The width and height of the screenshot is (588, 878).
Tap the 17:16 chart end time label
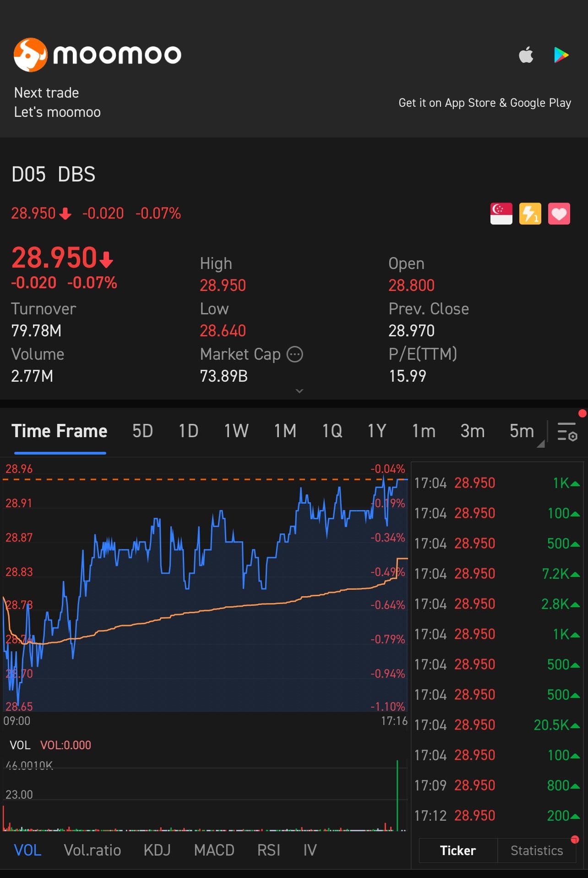tap(394, 721)
